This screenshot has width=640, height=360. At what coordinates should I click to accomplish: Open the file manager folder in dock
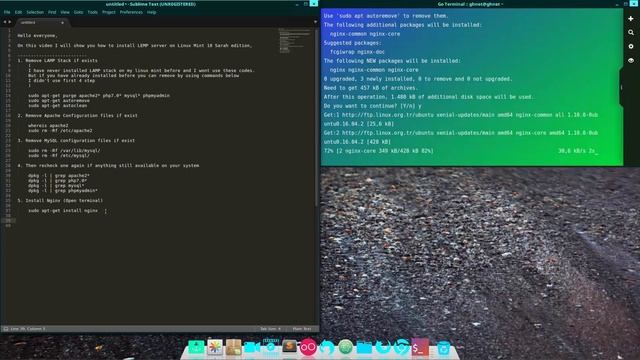364,347
